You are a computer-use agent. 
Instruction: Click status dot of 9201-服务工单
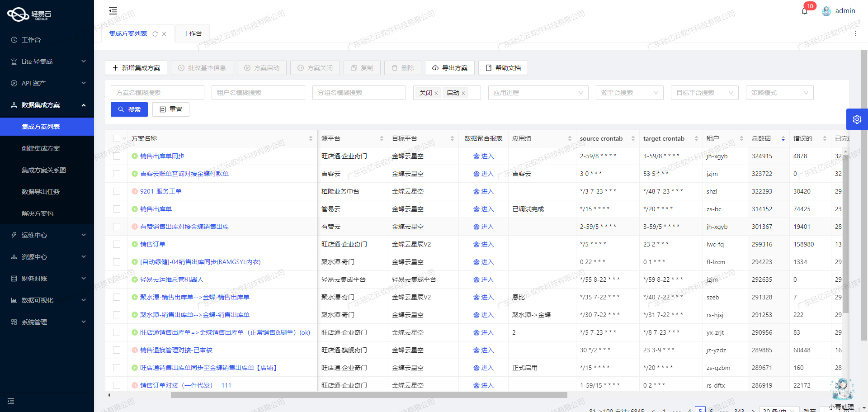[x=134, y=191]
